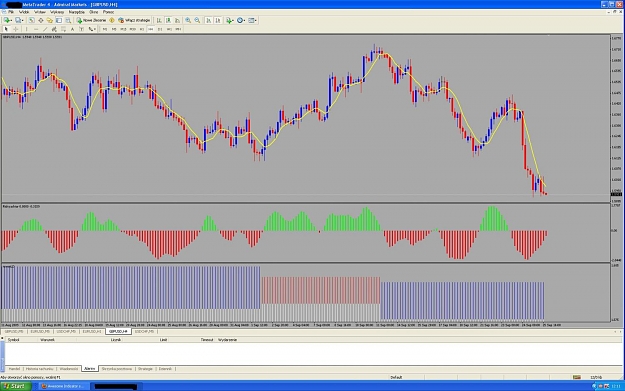
Task: Open the Wiadomości terminal tab
Action: point(69,369)
